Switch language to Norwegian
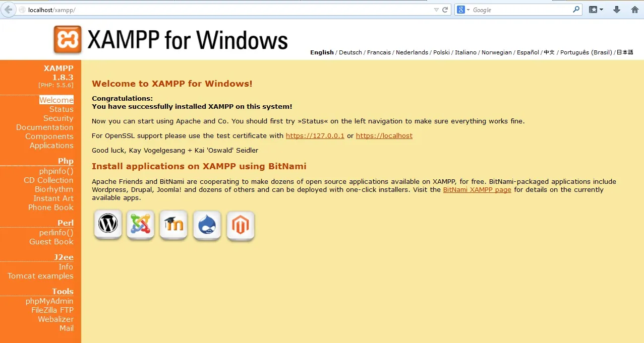The width and height of the screenshot is (644, 343). [497, 52]
